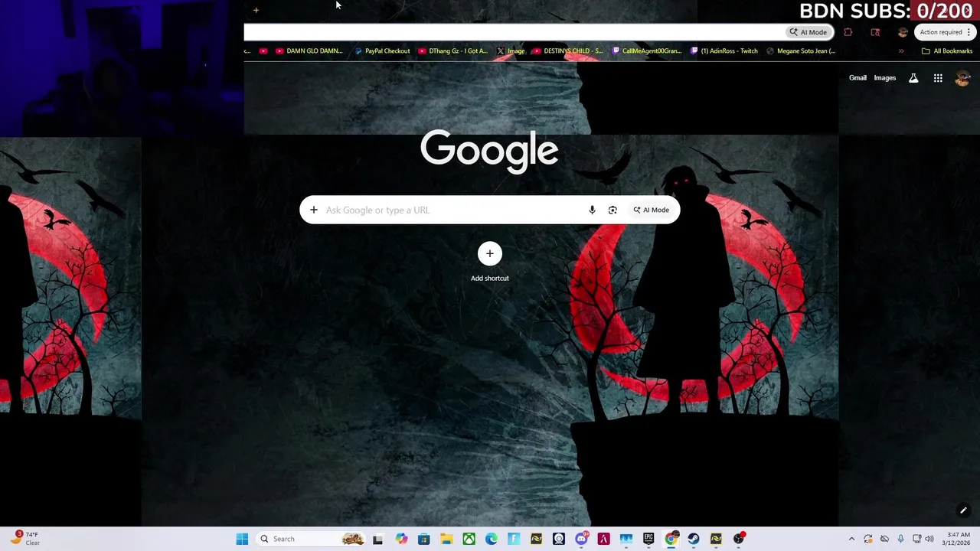Image resolution: width=980 pixels, height=551 pixels.
Task: Open the CallMeAgent00Gran Twitch bookmark
Action: (647, 51)
